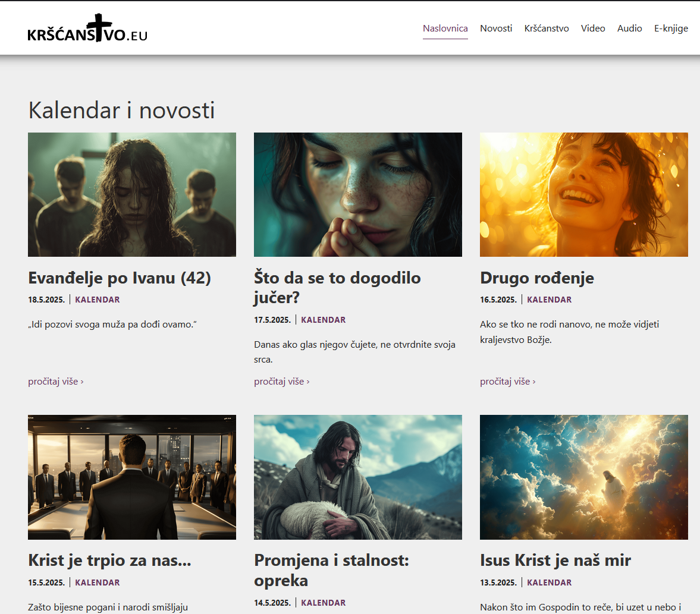Open the Video section
The height and width of the screenshot is (614, 700).
(593, 28)
